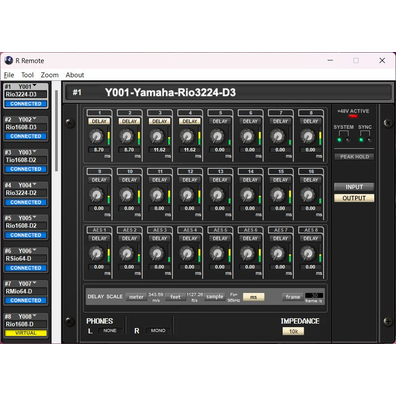This screenshot has height=396, width=396.
Task: Click channel 1 delay value 8.70
Action: click(x=99, y=150)
